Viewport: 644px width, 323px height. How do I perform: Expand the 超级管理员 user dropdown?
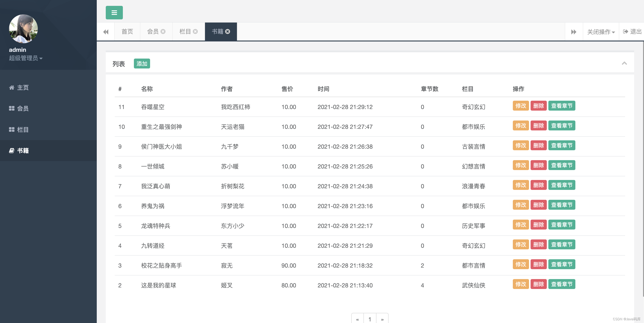pyautogui.click(x=25, y=58)
